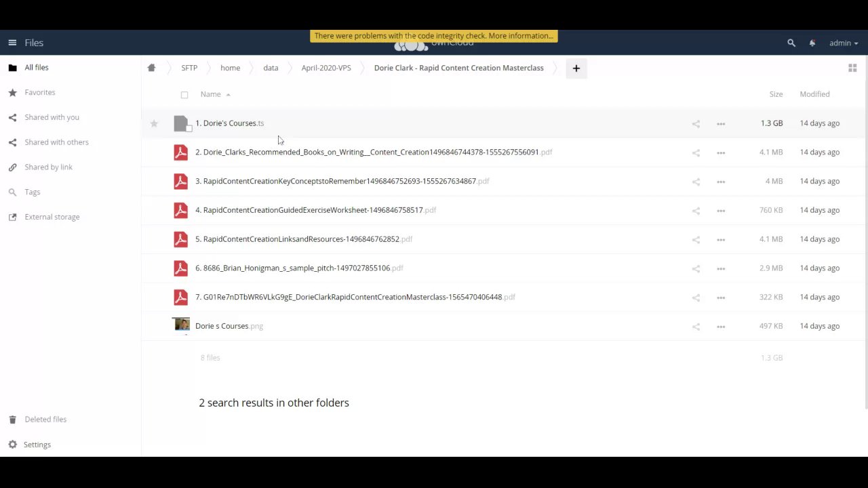Open the hamburger app menu icon
868x488 pixels.
click(12, 43)
